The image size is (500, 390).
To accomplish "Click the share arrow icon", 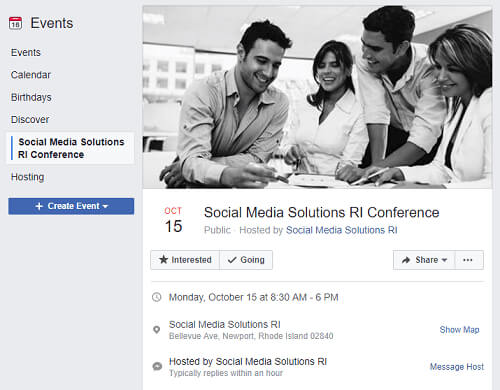I will (x=406, y=260).
